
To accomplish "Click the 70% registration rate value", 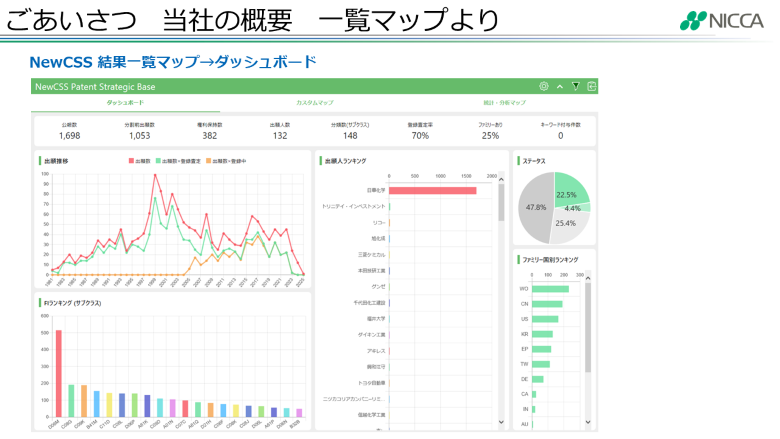I will [420, 136].
